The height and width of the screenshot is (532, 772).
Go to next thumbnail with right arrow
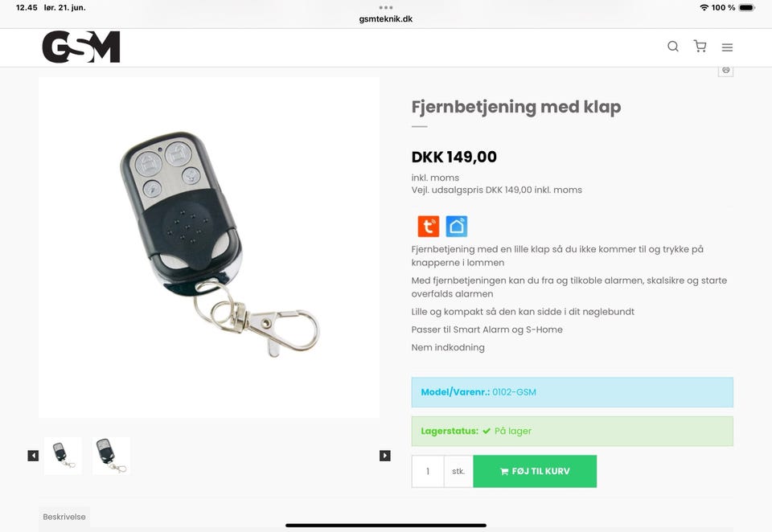pyautogui.click(x=385, y=456)
